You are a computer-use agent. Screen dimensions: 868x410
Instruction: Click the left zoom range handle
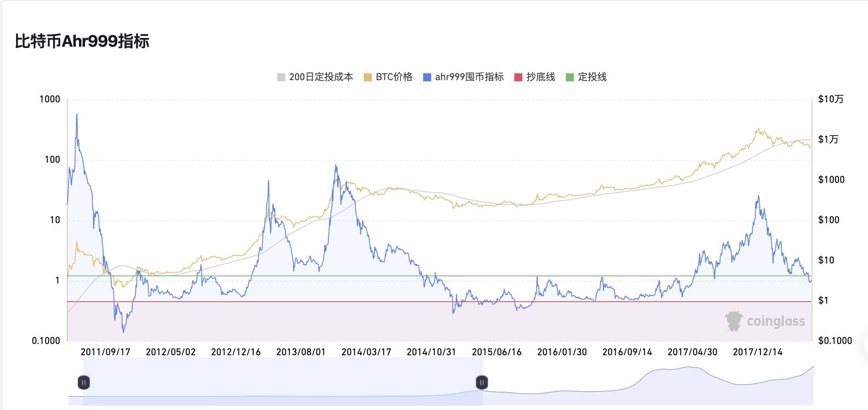pyautogui.click(x=84, y=382)
